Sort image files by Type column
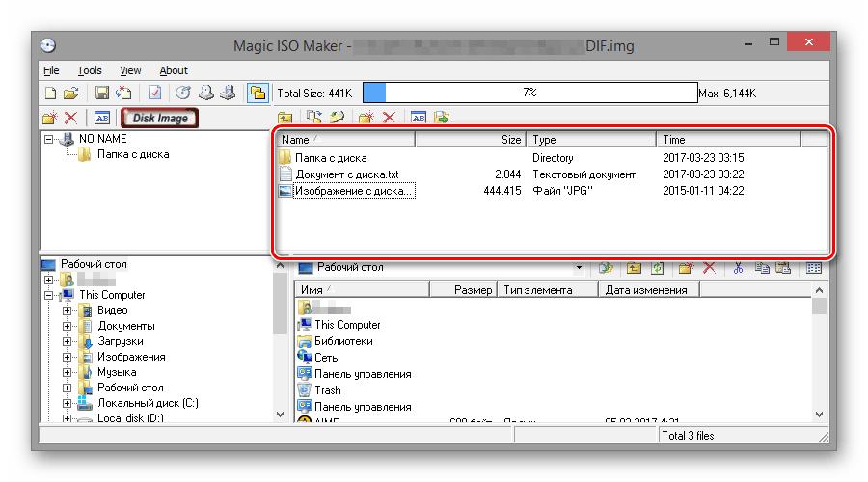Image resolution: width=868 pixels, height=482 pixels. (x=591, y=140)
